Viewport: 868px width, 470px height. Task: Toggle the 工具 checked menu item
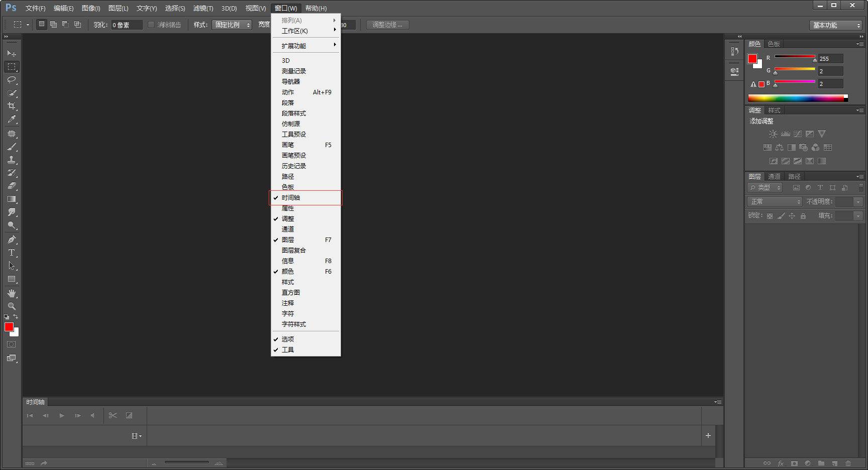(x=306, y=350)
